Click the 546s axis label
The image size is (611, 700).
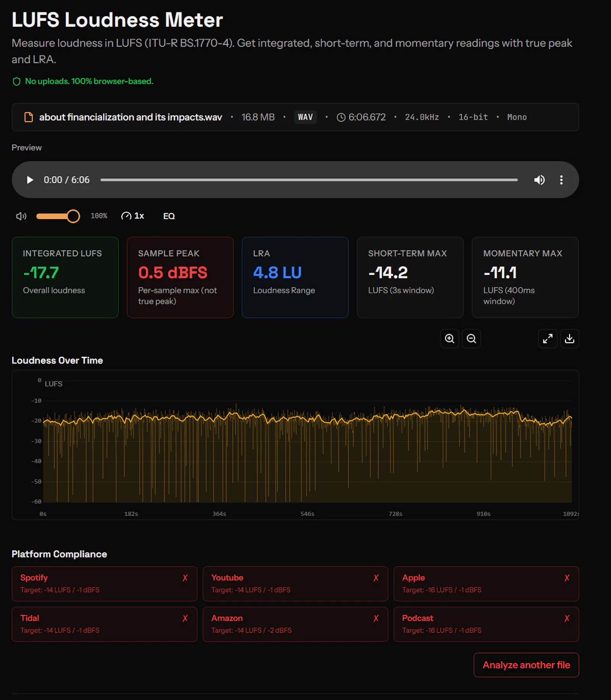307,514
